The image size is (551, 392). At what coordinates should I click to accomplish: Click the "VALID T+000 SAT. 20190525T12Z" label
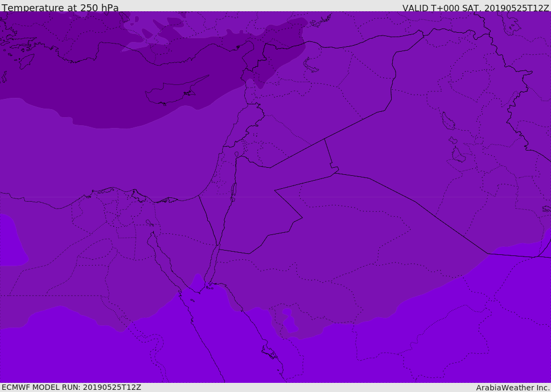tap(476, 8)
